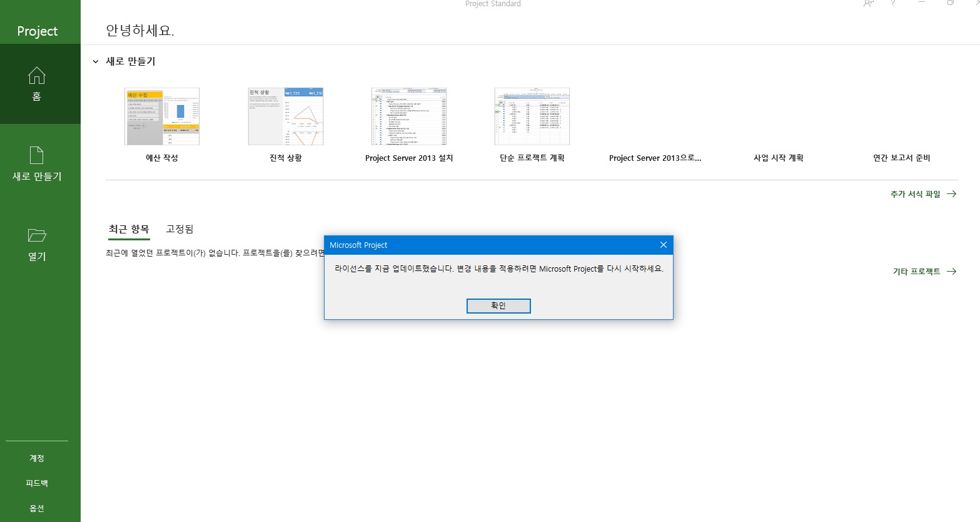
Task: Open 옵션 in the sidebar
Action: click(x=37, y=508)
